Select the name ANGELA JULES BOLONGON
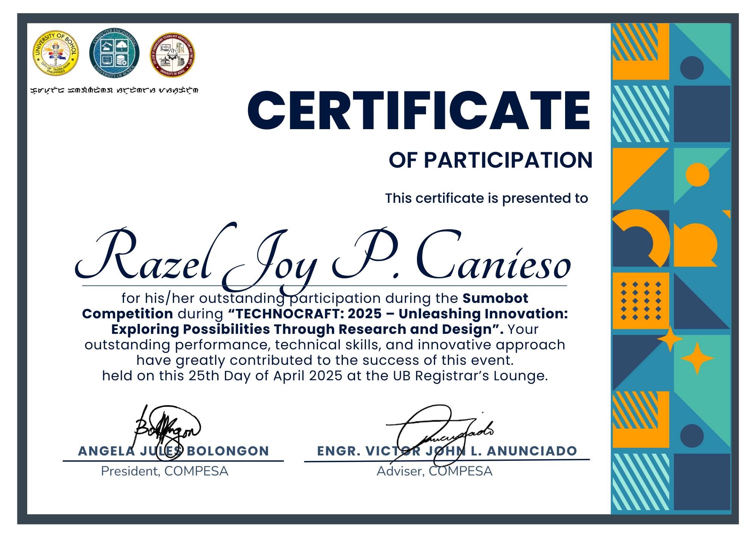Image resolution: width=756 pixels, height=534 pixels. (x=174, y=451)
